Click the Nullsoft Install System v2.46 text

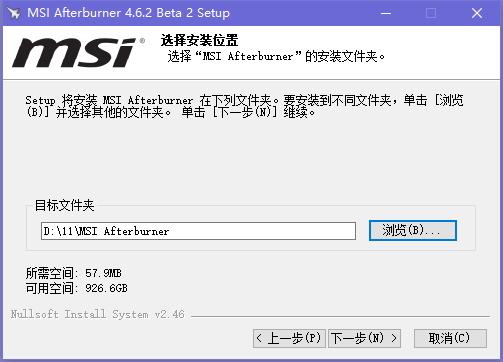(x=97, y=314)
